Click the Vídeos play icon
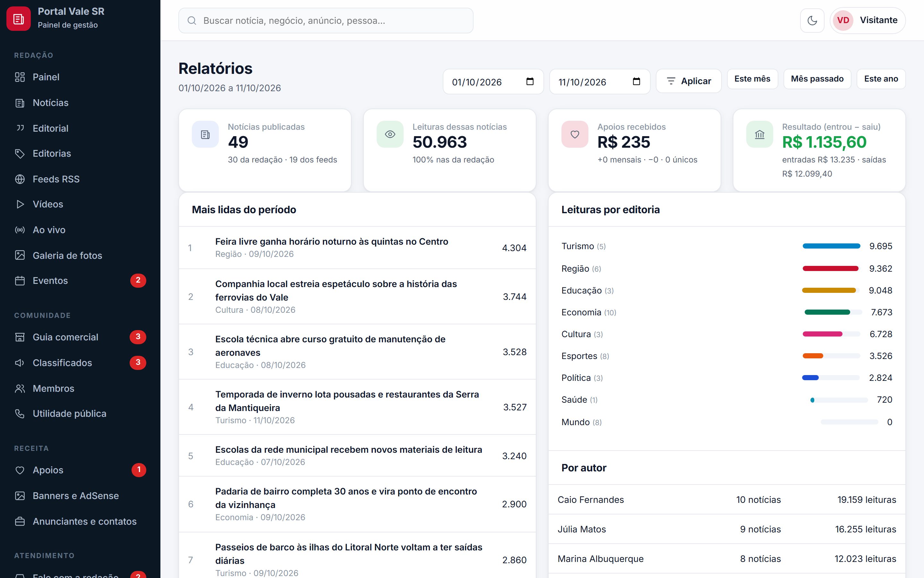The height and width of the screenshot is (578, 924). point(20,204)
